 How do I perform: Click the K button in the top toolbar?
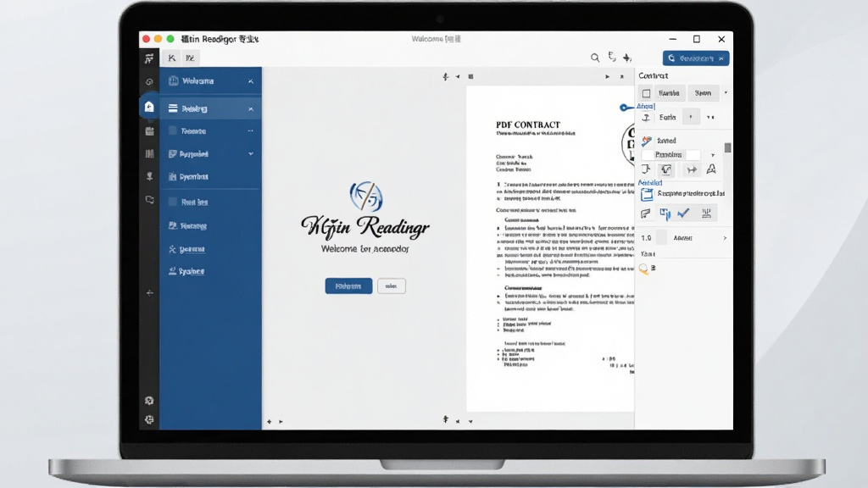pyautogui.click(x=171, y=58)
